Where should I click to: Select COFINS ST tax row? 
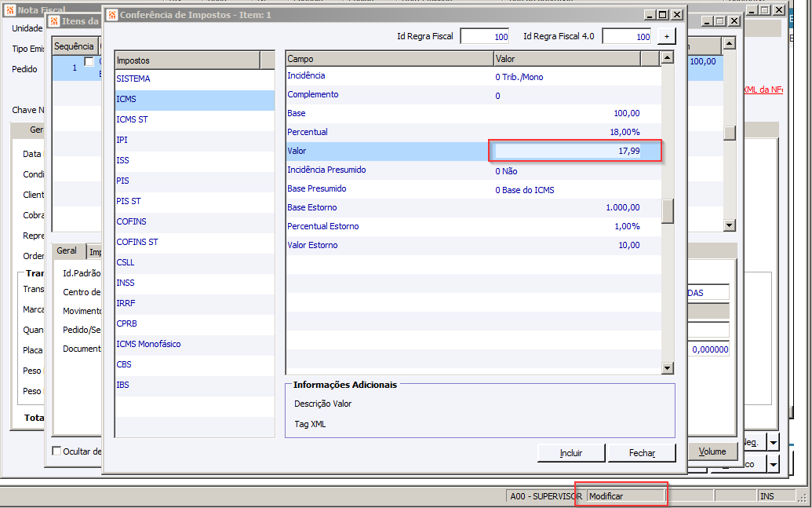(195, 242)
